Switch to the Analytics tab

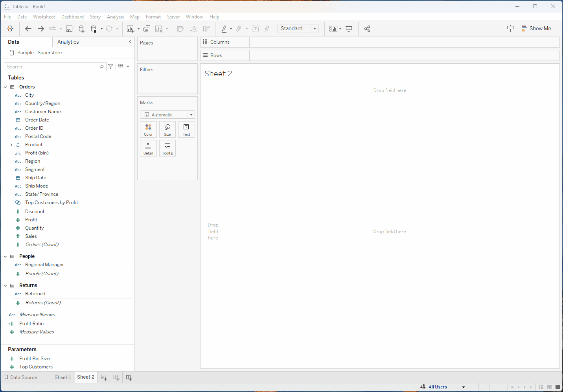coord(68,42)
